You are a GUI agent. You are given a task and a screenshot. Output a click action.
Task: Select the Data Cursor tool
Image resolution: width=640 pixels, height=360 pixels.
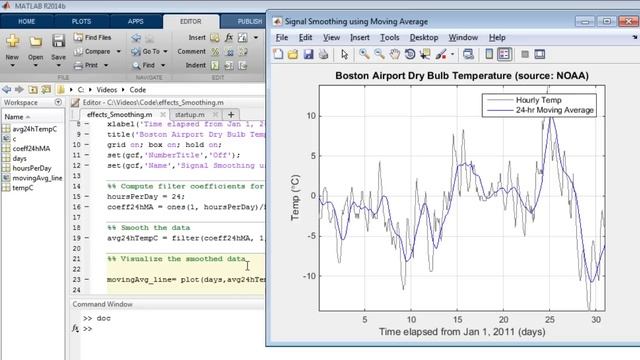(425, 54)
